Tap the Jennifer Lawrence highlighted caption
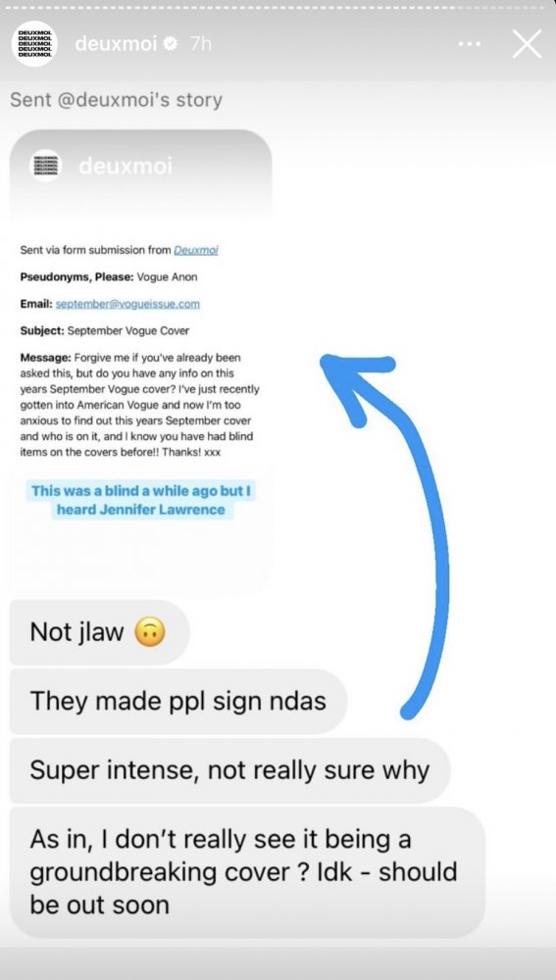Viewport: 556px width, 980px height. pyautogui.click(x=141, y=500)
